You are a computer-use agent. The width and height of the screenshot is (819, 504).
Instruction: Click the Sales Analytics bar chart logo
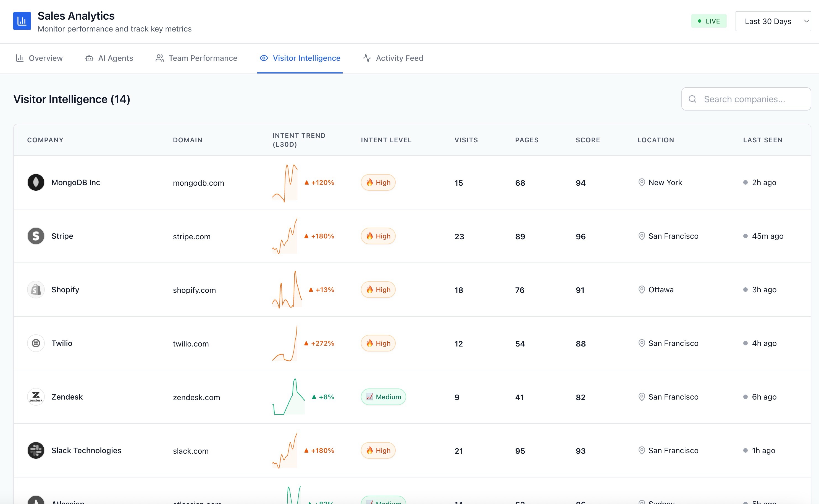click(x=22, y=21)
